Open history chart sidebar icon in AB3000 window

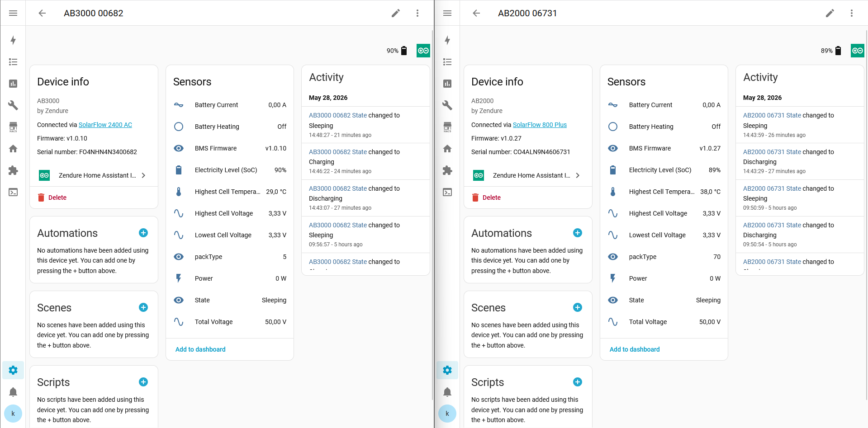point(13,84)
